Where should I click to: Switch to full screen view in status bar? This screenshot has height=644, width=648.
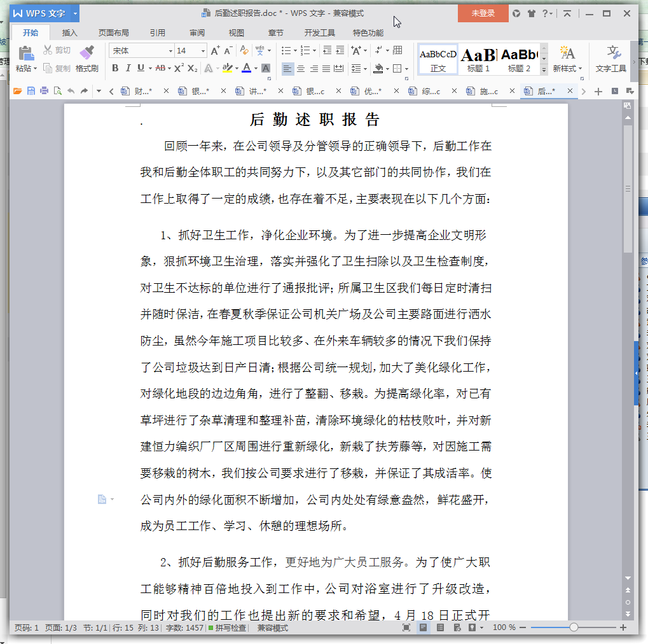[406, 628]
